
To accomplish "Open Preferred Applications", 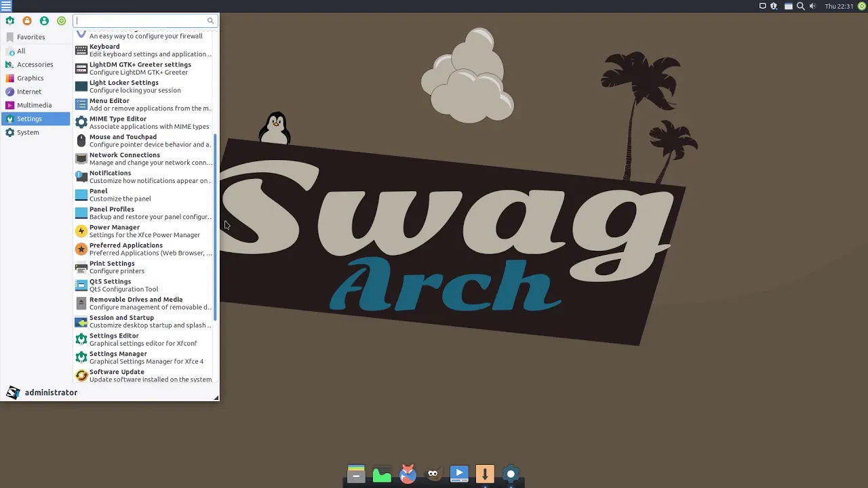I will coord(143,249).
